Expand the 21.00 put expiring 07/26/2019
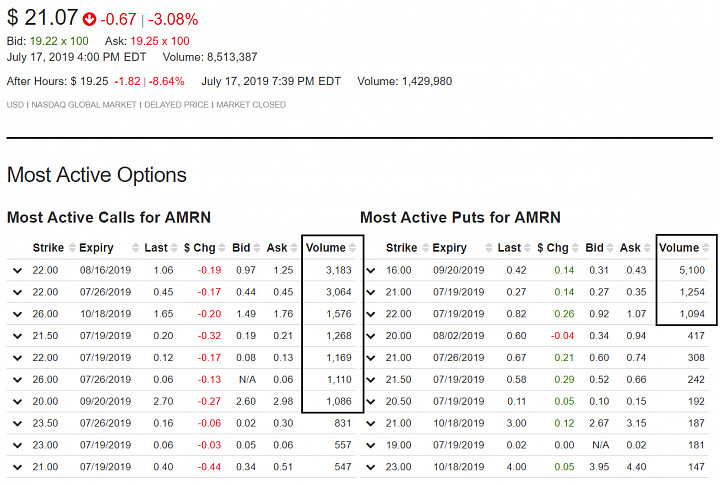Screen dimensions: 720x485 371,358
